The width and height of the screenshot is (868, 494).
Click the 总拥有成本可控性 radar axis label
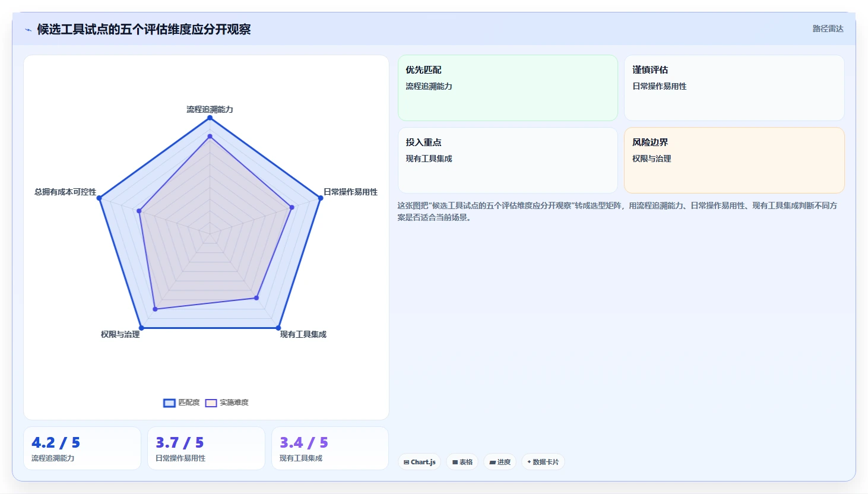(x=65, y=192)
